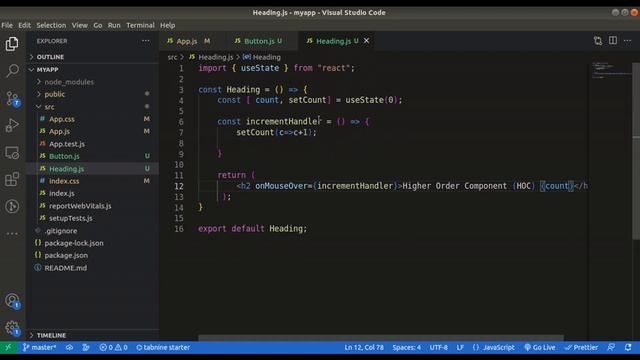
Task: Collapse the MYAPP folder section
Action: pyautogui.click(x=93, y=69)
